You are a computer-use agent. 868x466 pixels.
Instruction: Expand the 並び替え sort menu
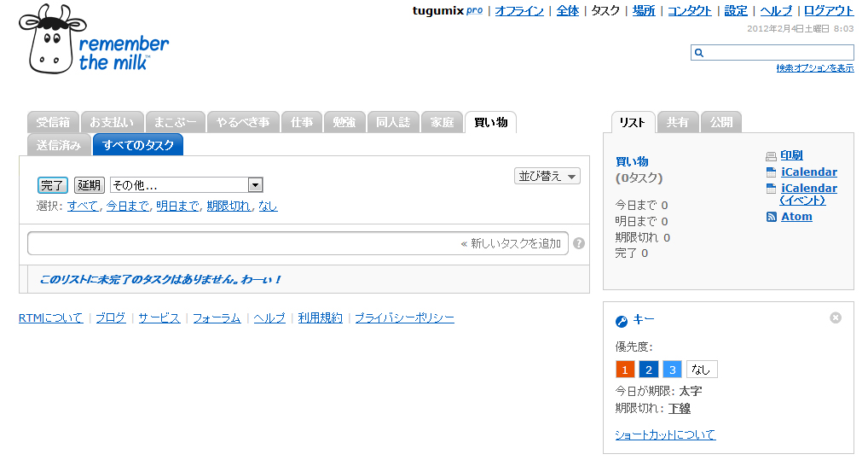pos(547,176)
